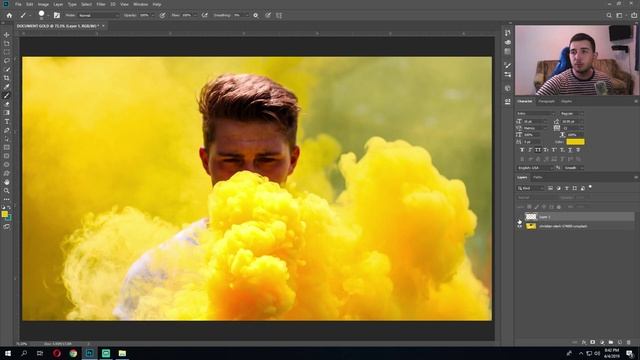Open the Filter menu
640x360 pixels.
[x=101, y=4]
